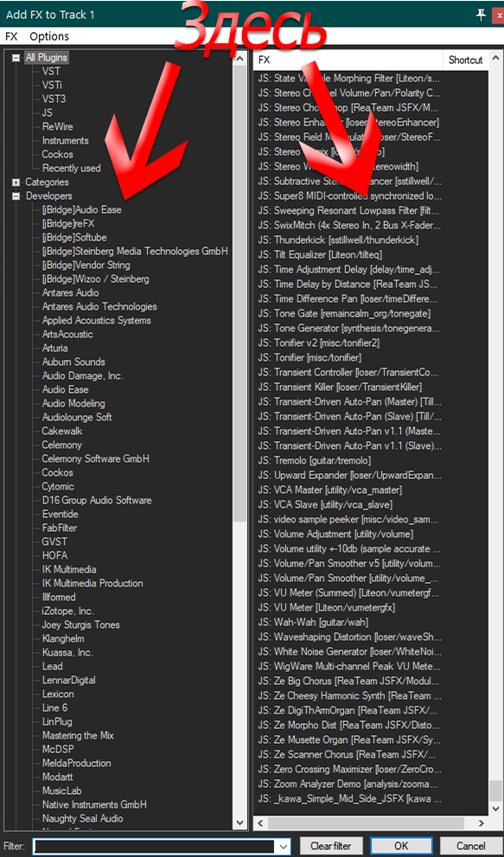Select JS: Thunderkick effect
This screenshot has width=504, height=857.
point(338,240)
